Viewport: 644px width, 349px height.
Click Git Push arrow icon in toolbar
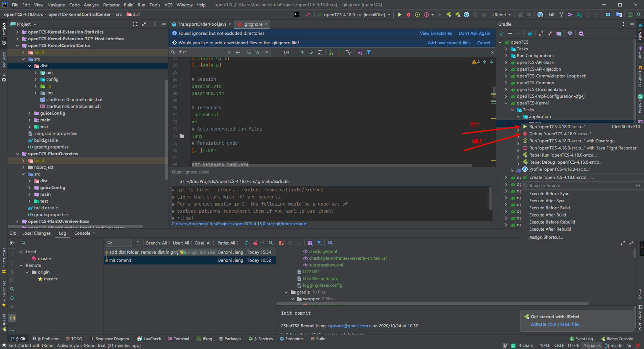point(570,15)
